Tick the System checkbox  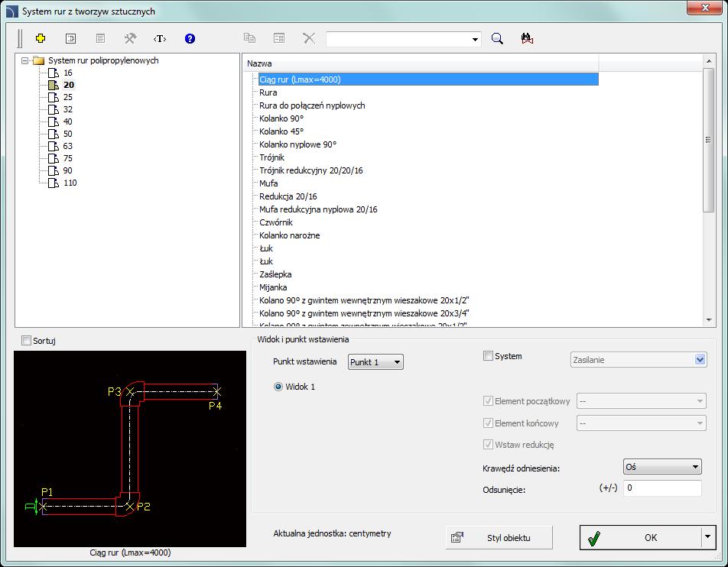(x=488, y=356)
